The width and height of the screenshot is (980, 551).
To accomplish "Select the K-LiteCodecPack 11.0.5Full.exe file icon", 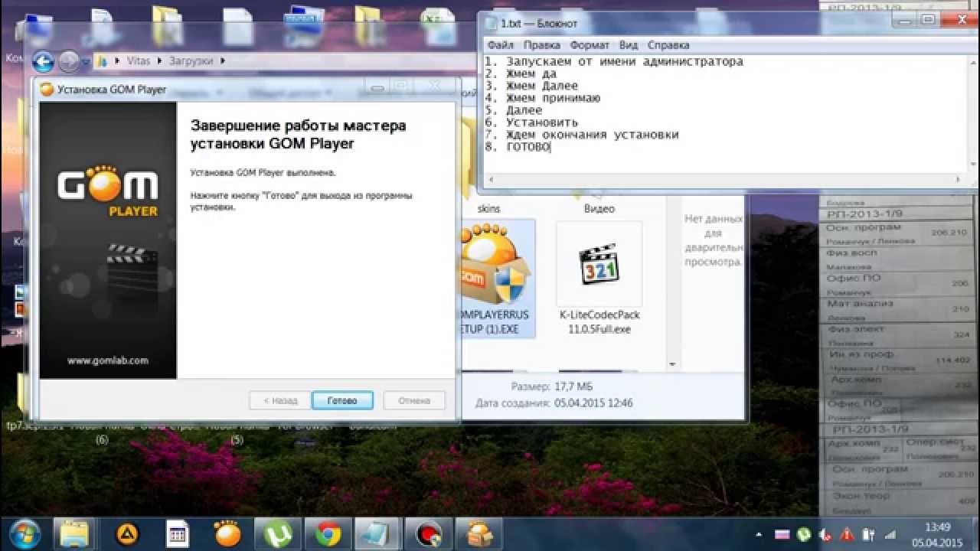I will (x=599, y=264).
